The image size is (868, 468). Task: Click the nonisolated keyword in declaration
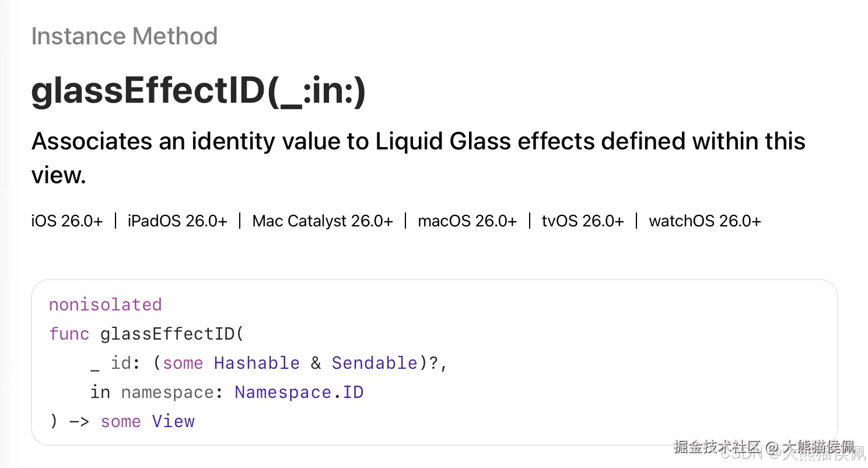105,305
